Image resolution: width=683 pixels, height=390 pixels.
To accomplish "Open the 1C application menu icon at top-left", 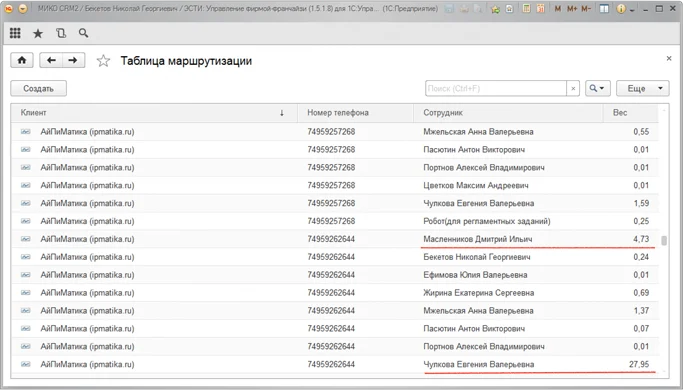I will 10,9.
